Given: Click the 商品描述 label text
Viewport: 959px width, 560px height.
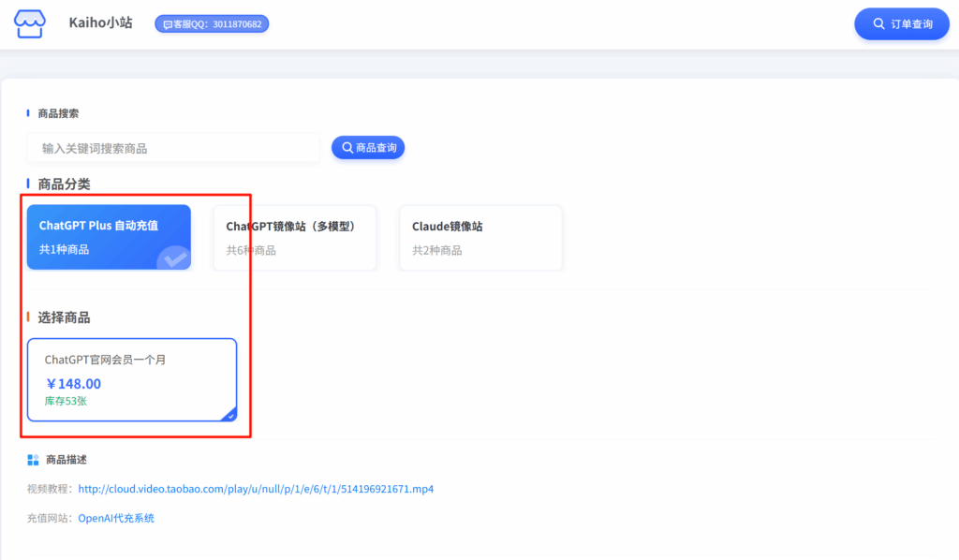Looking at the screenshot, I should click(x=66, y=460).
